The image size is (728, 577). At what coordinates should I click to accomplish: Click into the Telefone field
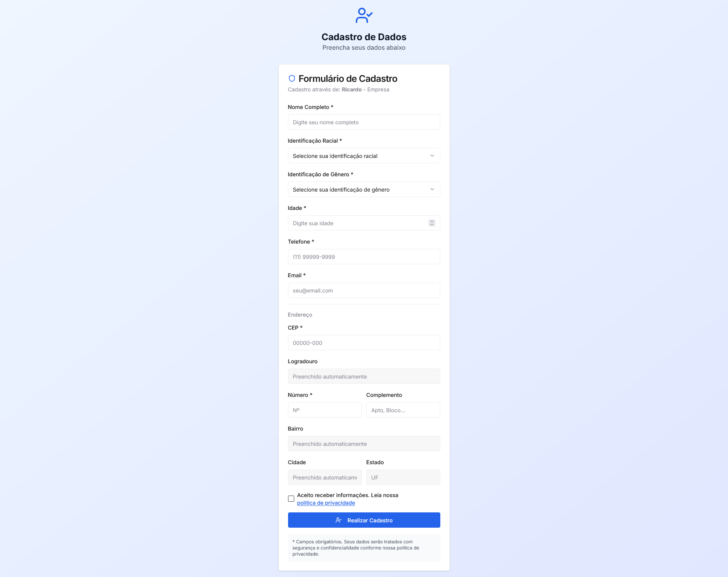[x=364, y=257]
